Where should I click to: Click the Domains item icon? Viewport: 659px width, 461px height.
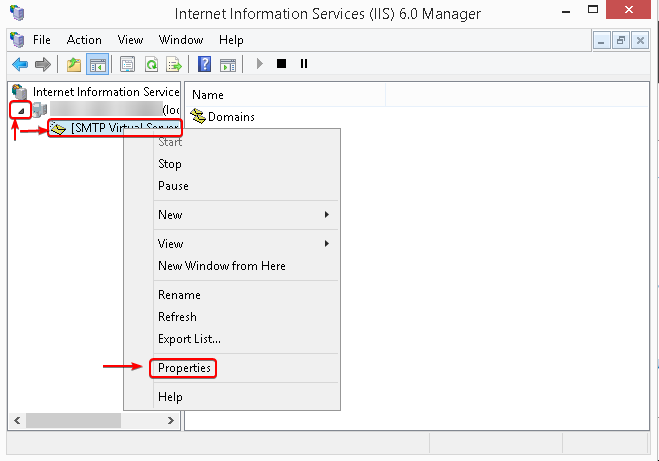[198, 116]
